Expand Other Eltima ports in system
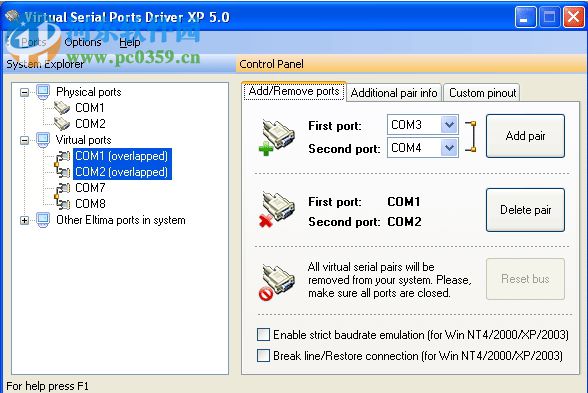Image resolution: width=588 pixels, height=393 pixels. [x=24, y=220]
